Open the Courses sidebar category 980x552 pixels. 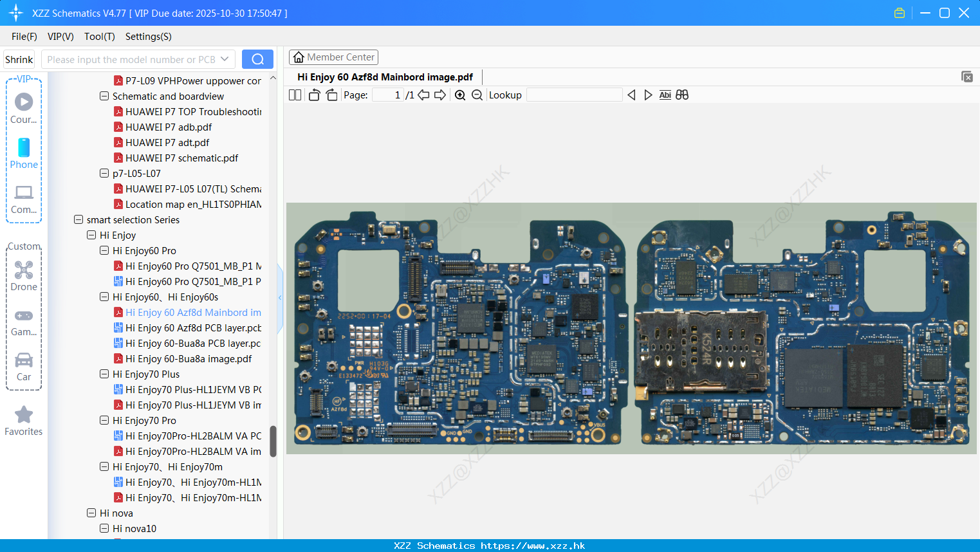[24, 108]
